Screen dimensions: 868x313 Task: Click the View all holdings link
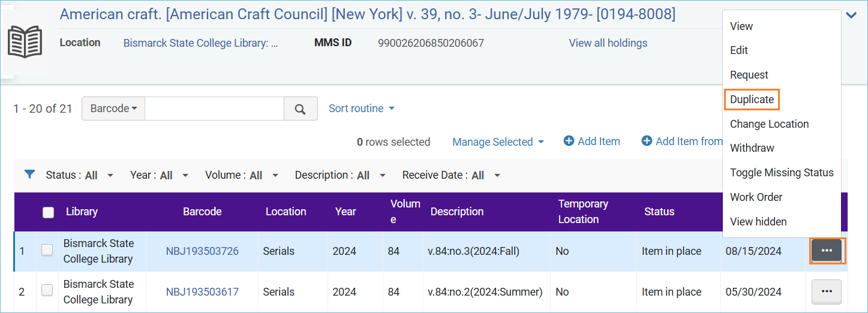(608, 43)
